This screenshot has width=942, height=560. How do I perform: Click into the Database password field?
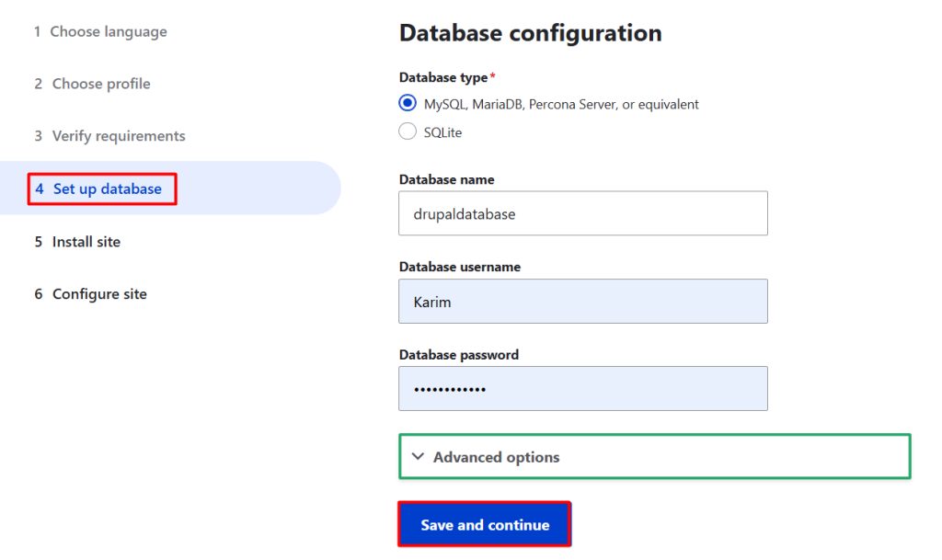582,389
